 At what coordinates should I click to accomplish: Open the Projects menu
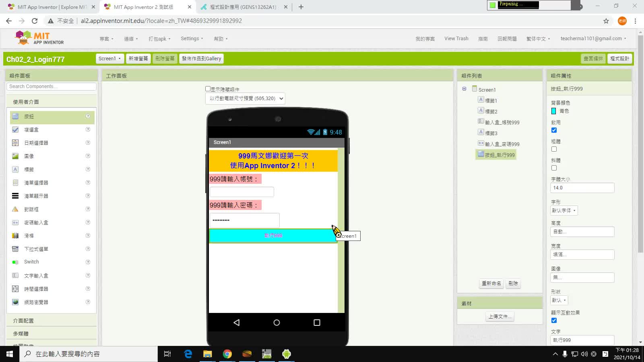[106, 39]
